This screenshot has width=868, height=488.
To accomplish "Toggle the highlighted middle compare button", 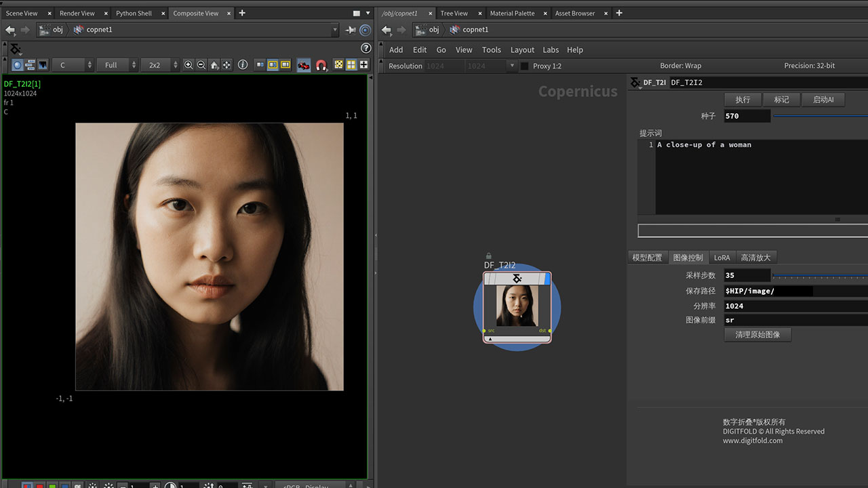I will tap(273, 65).
